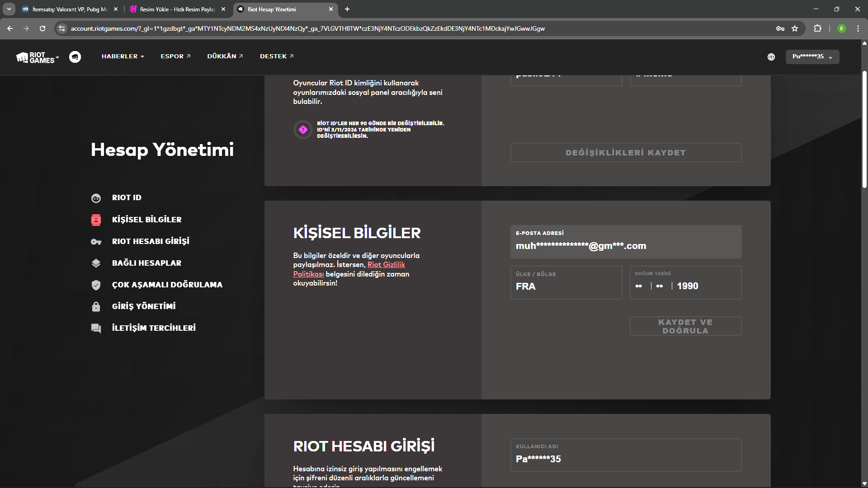This screenshot has width=868, height=488.
Task: Switch to the Resim Yükle tab
Action: coord(177,9)
